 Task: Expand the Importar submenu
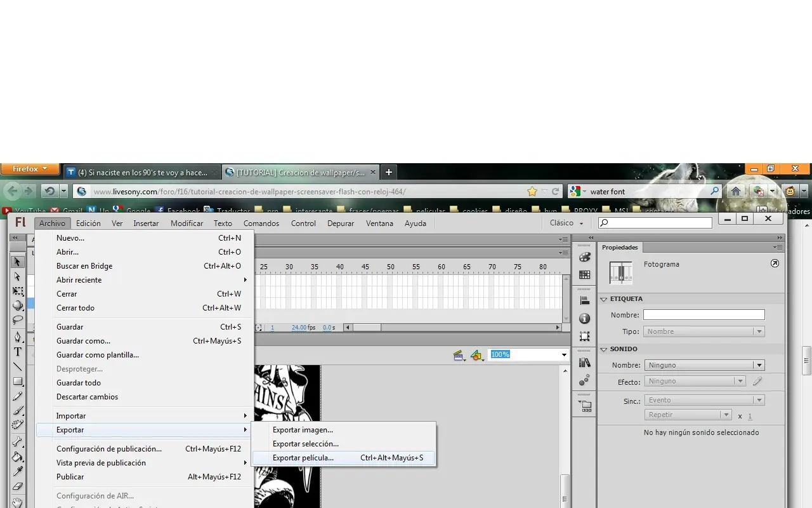[x=145, y=416]
